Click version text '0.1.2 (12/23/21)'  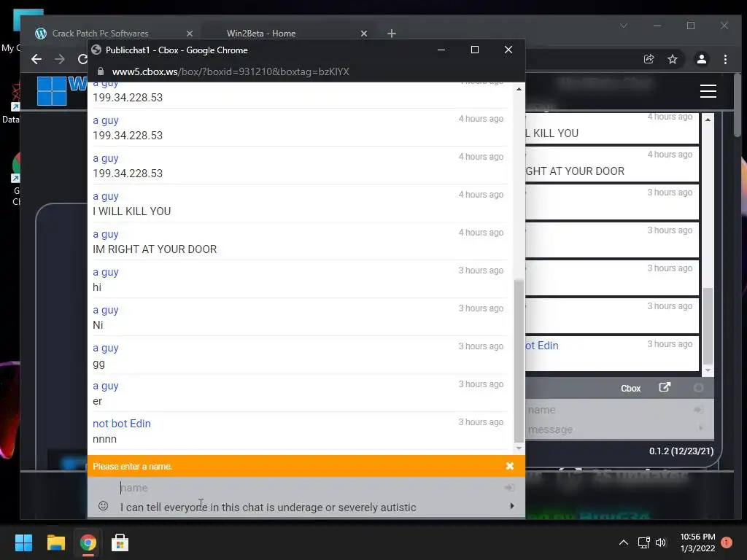[x=681, y=451]
